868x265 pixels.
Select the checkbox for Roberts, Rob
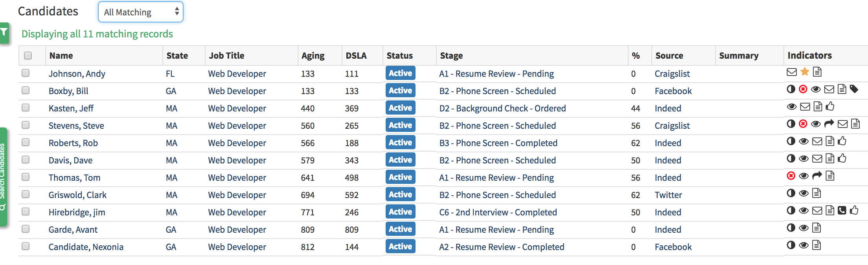coord(26,142)
